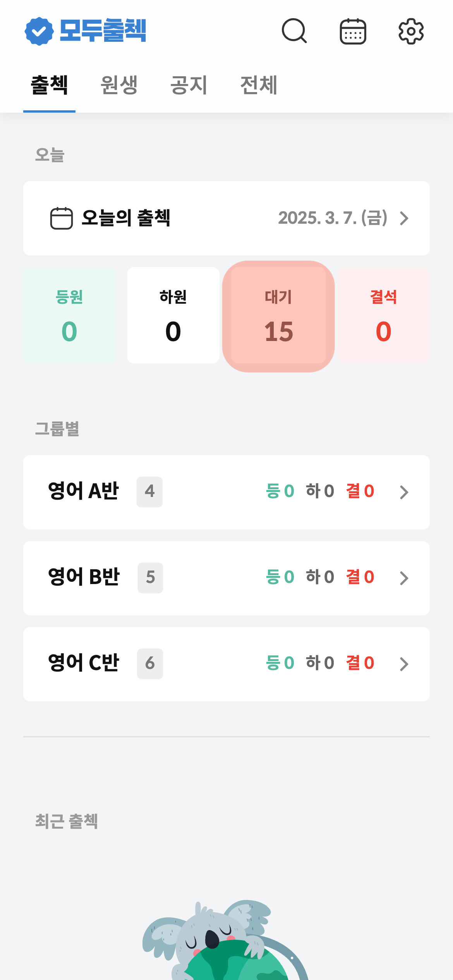Open the 공지 tab
The width and height of the screenshot is (453, 980).
(189, 85)
